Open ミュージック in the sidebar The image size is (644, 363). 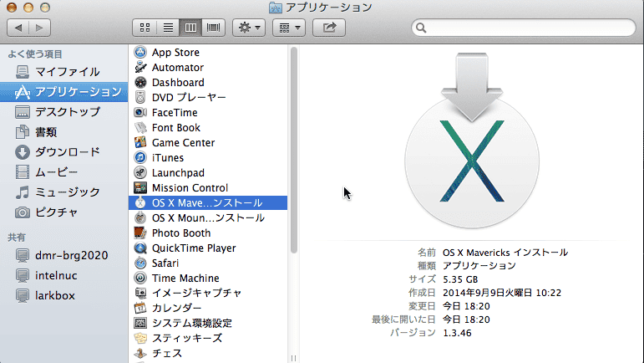[64, 192]
